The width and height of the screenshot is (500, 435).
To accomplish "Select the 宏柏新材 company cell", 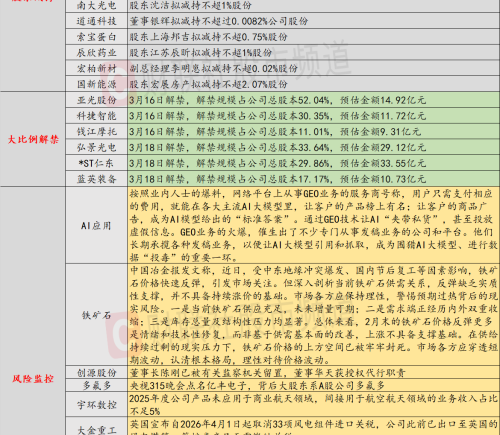I will tap(96, 68).
